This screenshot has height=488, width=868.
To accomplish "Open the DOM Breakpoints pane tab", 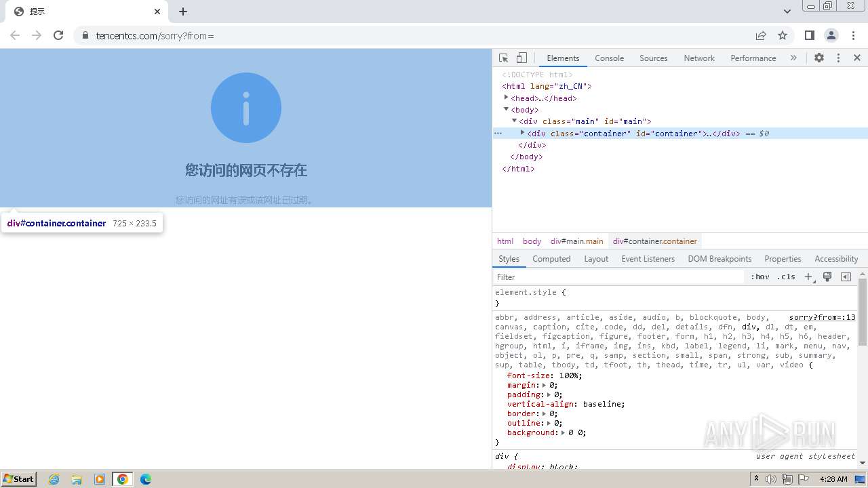I will click(x=719, y=259).
